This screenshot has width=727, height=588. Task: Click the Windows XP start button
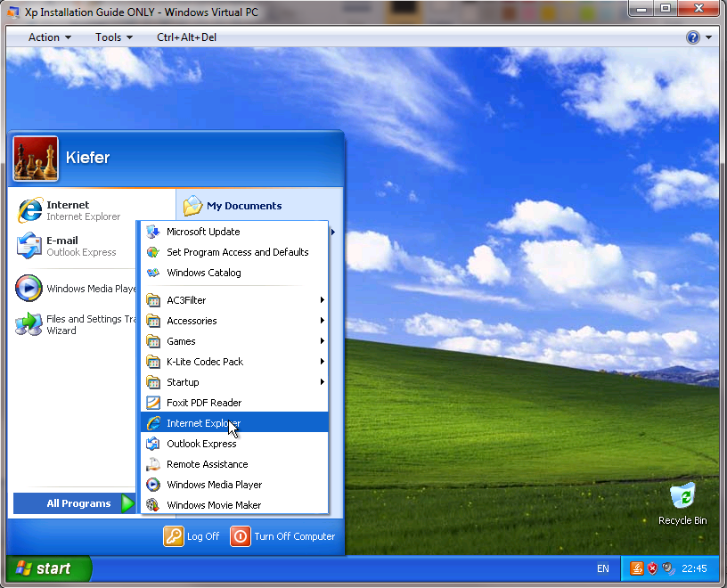[x=49, y=568]
